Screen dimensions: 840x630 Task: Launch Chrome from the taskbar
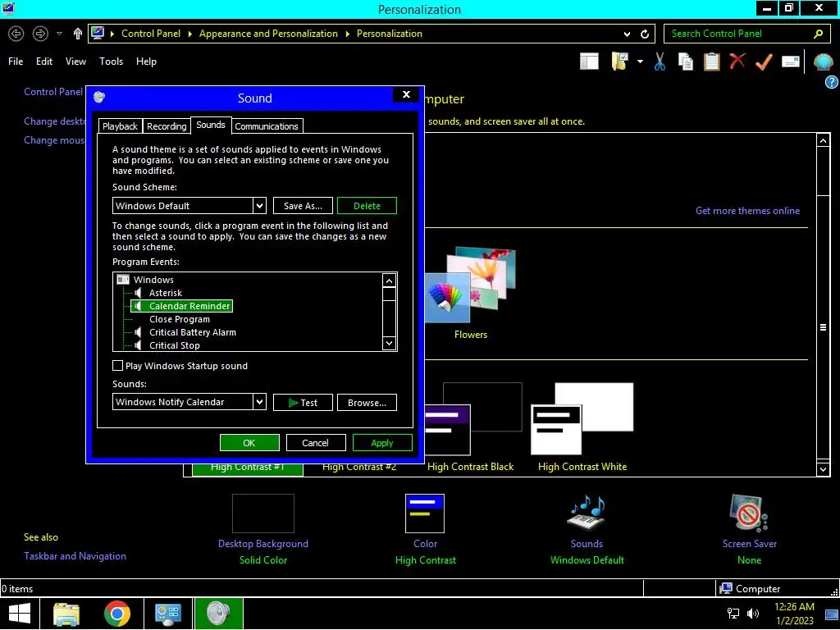117,614
